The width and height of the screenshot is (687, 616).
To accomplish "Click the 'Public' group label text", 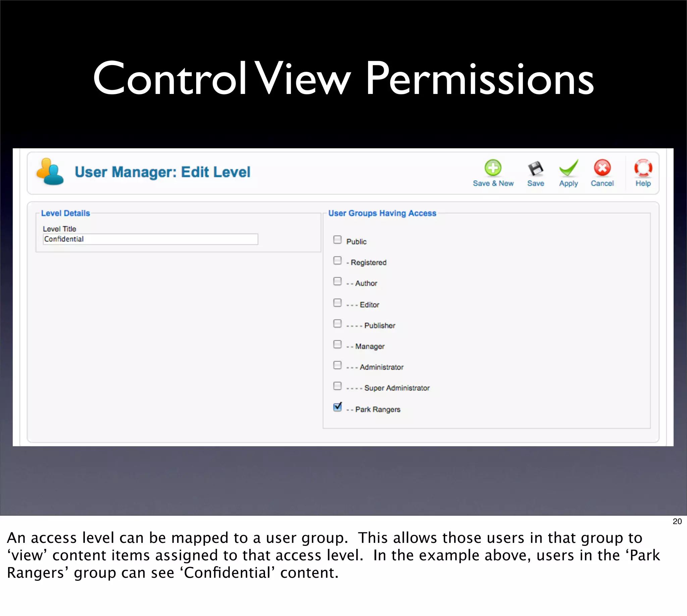I will tap(356, 242).
